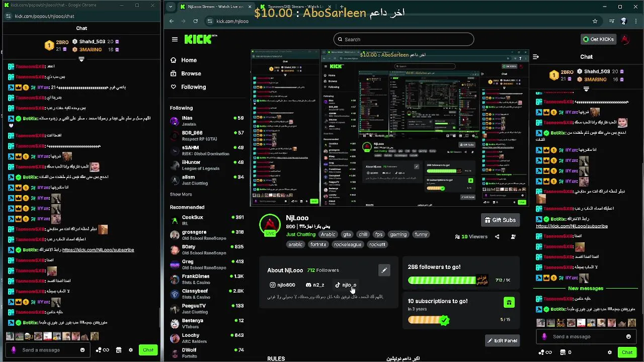Open Browse in the sidebar
Viewport: 644px width, 362px height.
[191, 73]
